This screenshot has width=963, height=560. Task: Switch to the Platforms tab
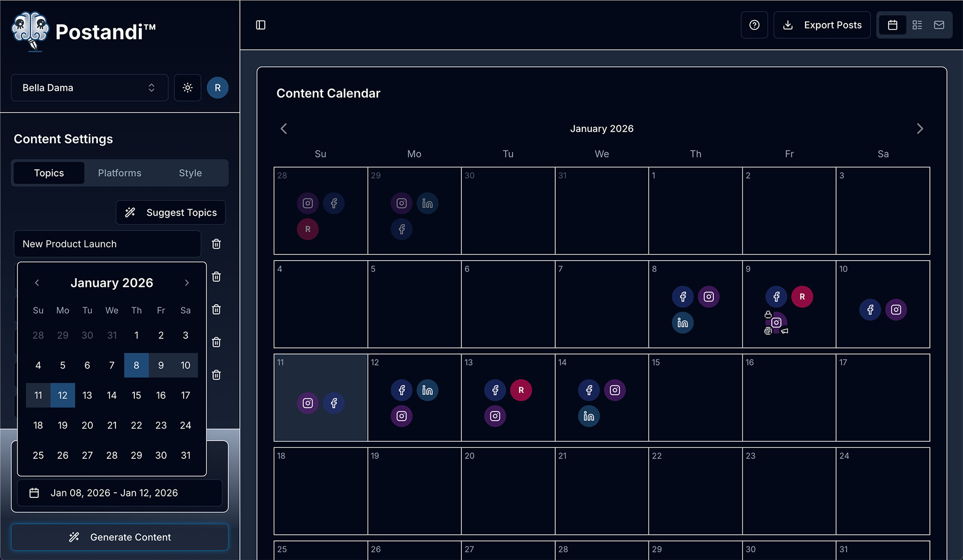(119, 173)
